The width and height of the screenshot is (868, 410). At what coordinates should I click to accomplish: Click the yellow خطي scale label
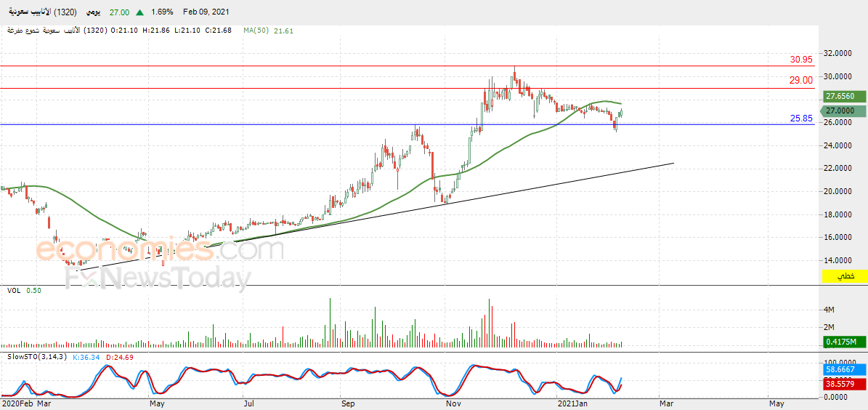[843, 276]
